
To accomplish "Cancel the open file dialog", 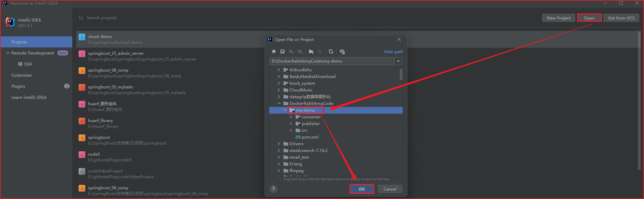I will [390, 189].
